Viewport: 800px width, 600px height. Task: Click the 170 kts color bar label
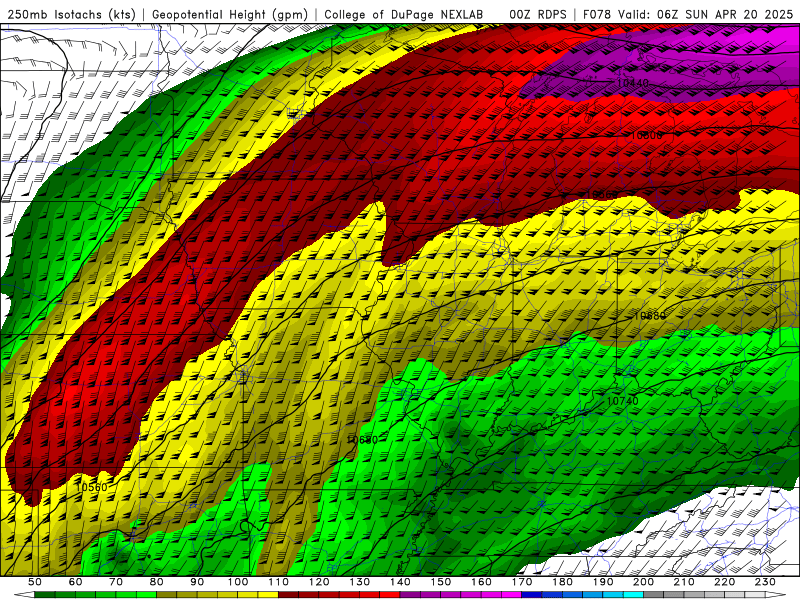(522, 582)
